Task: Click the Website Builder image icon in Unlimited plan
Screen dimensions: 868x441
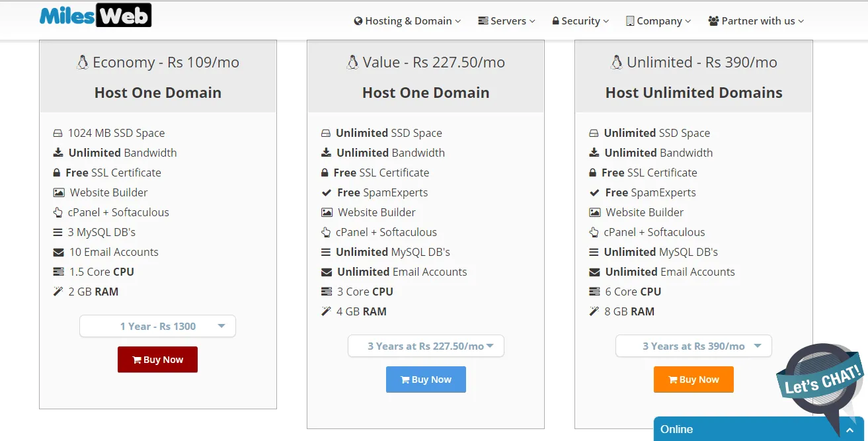Action: [x=594, y=212]
